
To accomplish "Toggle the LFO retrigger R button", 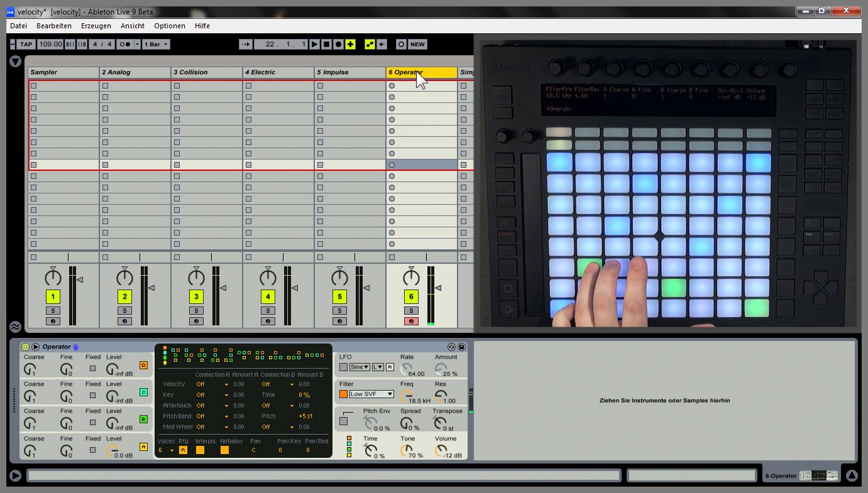I will [x=390, y=367].
